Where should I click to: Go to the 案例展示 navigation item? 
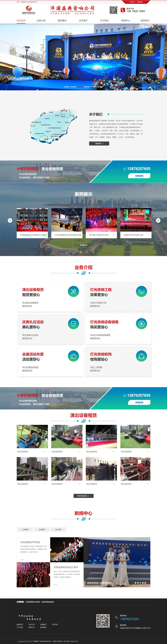[x=62, y=20]
